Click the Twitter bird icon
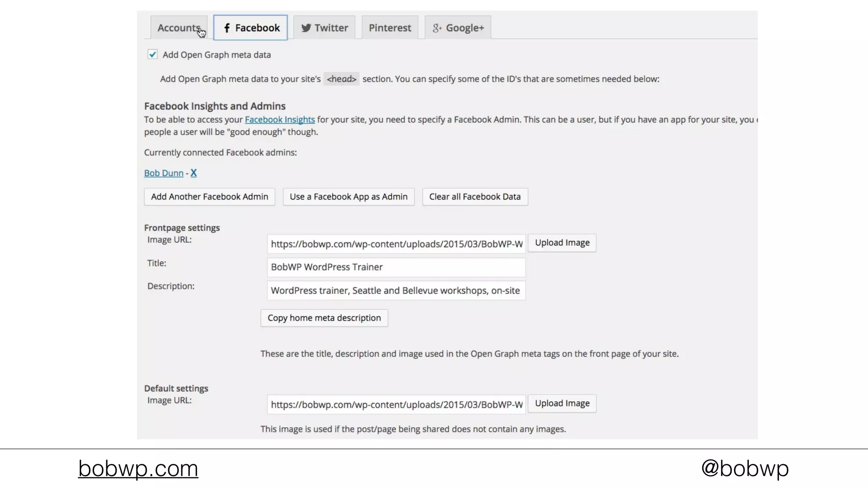Viewport: 868px width, 488px height. (x=306, y=28)
